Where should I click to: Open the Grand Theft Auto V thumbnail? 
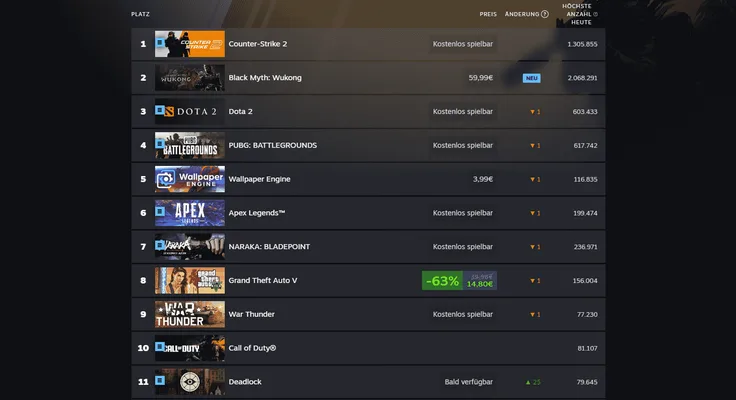tap(190, 280)
